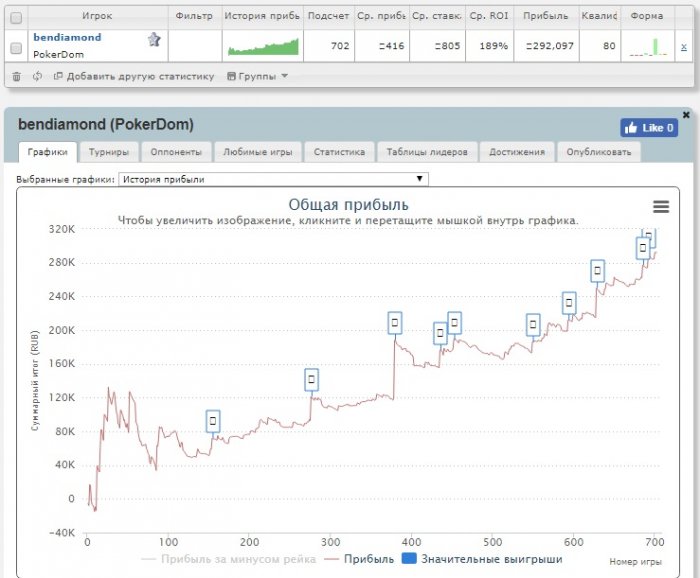The height and width of the screenshot is (578, 700).
Task: Click the 189% ROI value
Action: [493, 46]
